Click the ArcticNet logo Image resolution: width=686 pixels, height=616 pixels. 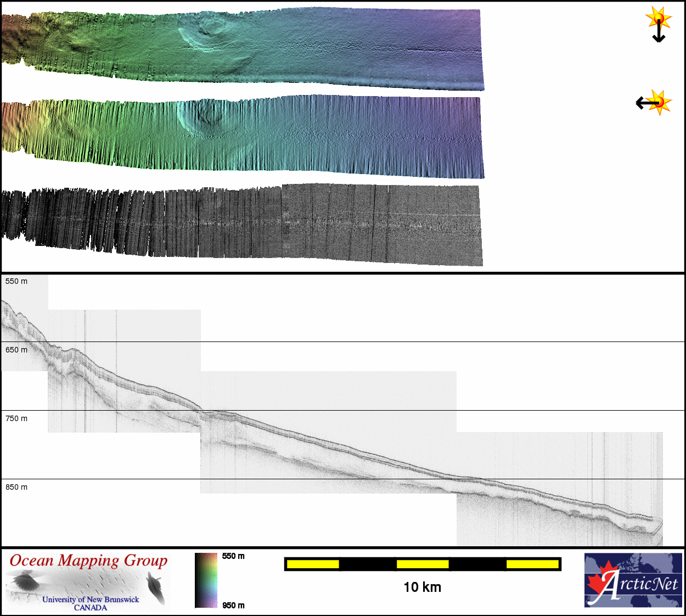(x=633, y=580)
